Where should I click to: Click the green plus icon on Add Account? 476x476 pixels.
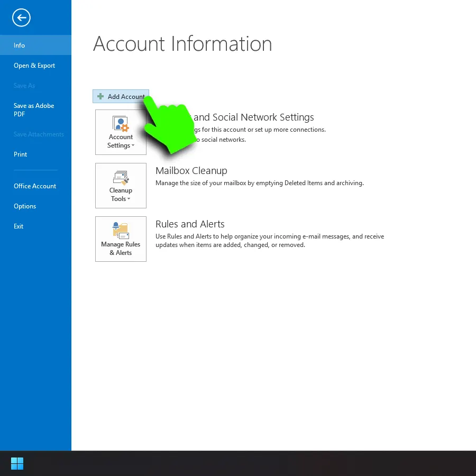point(100,97)
